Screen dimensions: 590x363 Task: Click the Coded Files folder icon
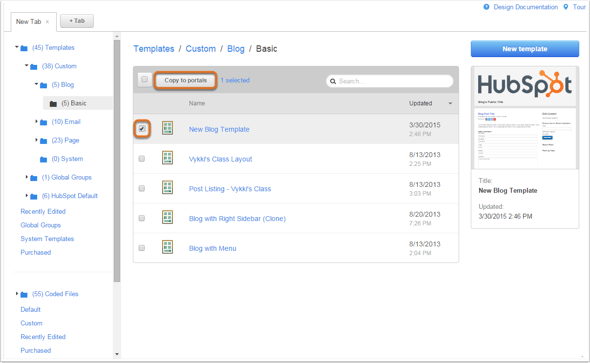tap(24, 294)
